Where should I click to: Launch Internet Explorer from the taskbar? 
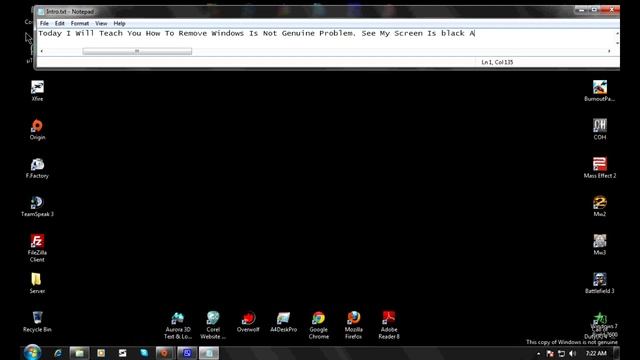pyautogui.click(x=58, y=353)
